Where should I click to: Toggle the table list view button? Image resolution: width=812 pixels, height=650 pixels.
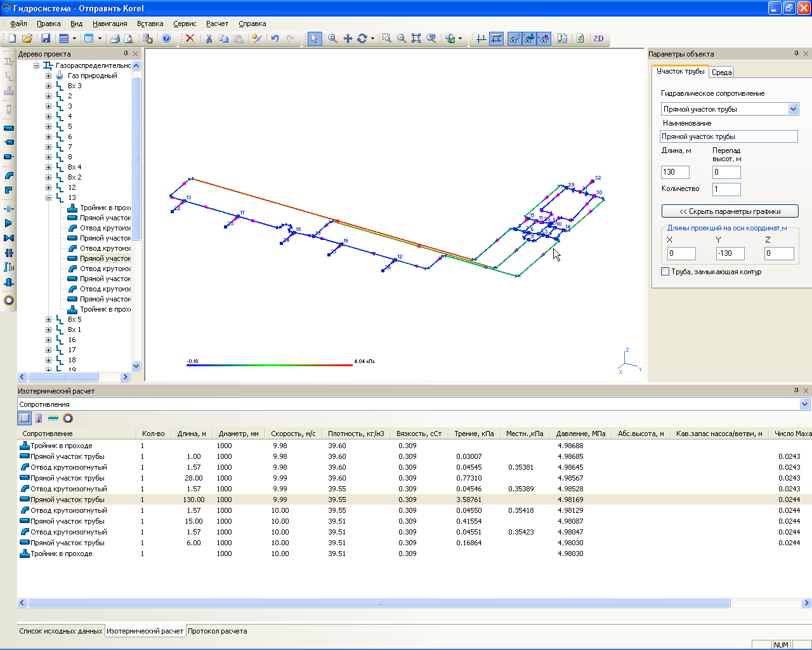click(24, 418)
